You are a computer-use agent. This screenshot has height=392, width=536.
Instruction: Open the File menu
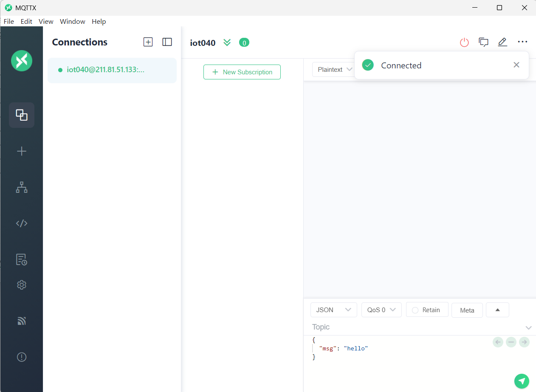pyautogui.click(x=9, y=21)
